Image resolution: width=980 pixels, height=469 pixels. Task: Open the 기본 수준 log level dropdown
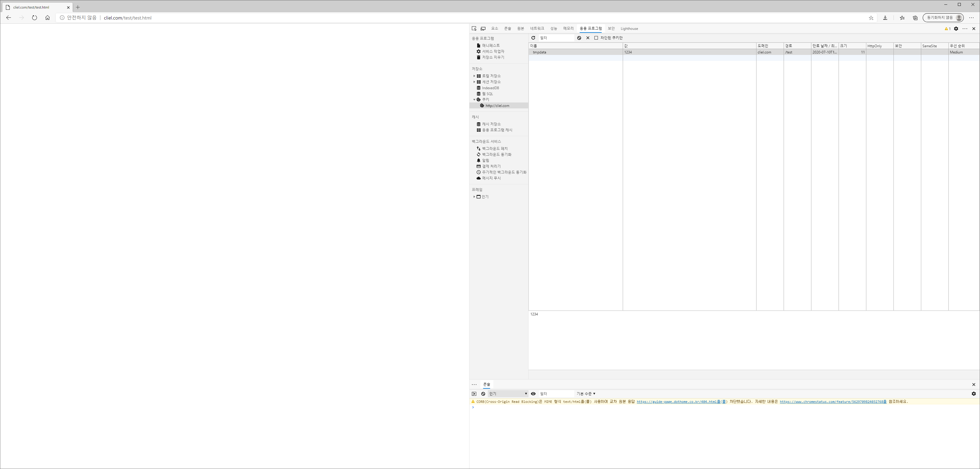pos(586,394)
